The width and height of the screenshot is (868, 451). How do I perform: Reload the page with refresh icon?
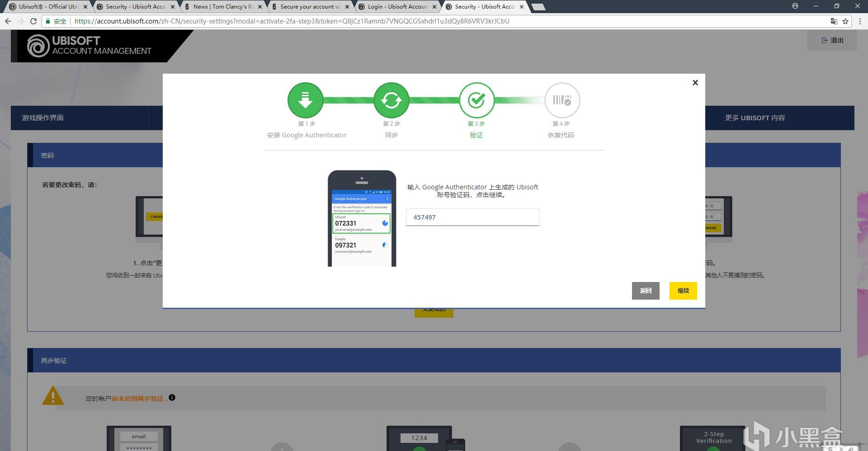(x=33, y=21)
